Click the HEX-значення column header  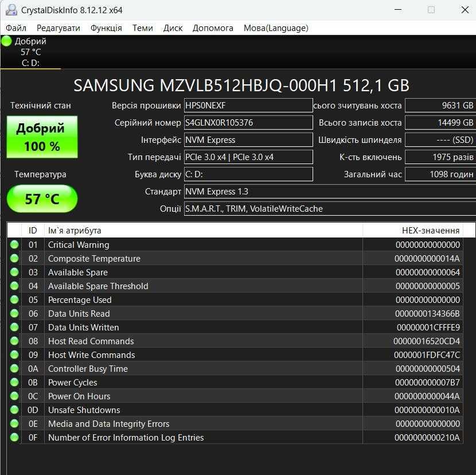click(413, 231)
